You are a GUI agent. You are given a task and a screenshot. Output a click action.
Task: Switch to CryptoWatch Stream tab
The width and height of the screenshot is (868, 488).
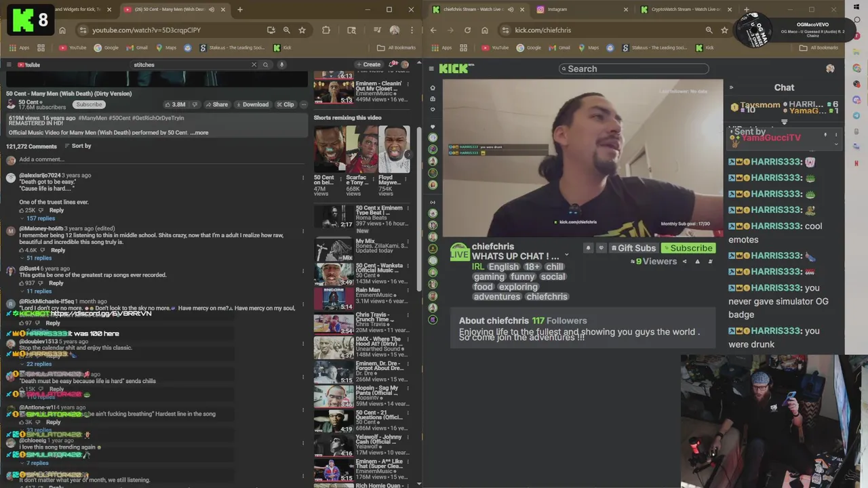click(686, 9)
